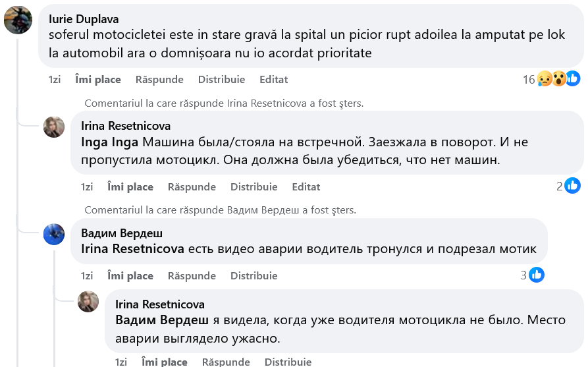Click the Inga Inga mention link
This screenshot has width=588, height=367.
(x=109, y=142)
